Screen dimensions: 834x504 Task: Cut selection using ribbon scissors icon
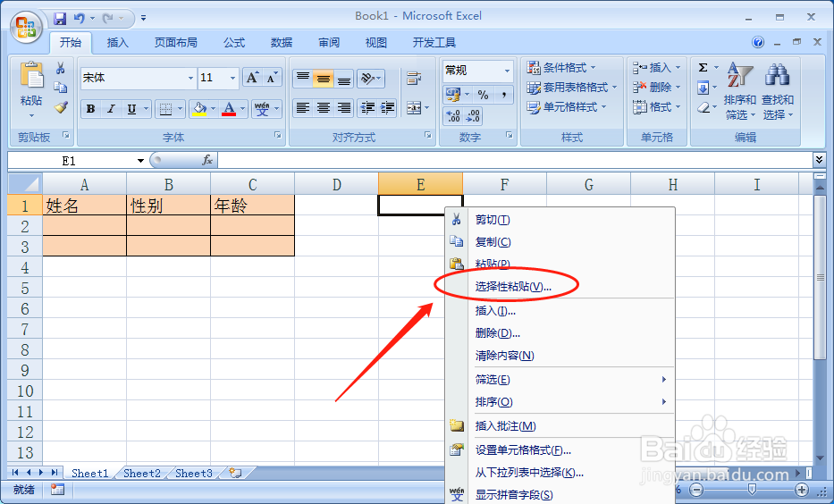click(61, 68)
